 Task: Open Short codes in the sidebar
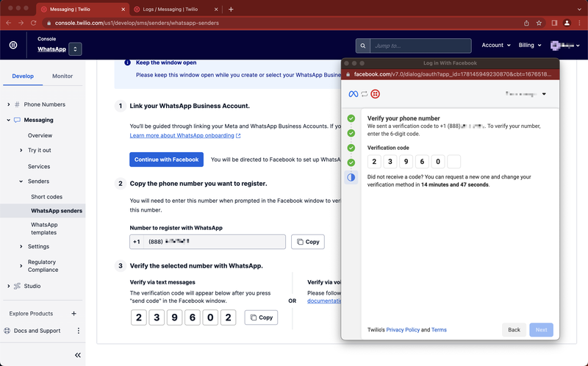46,196
